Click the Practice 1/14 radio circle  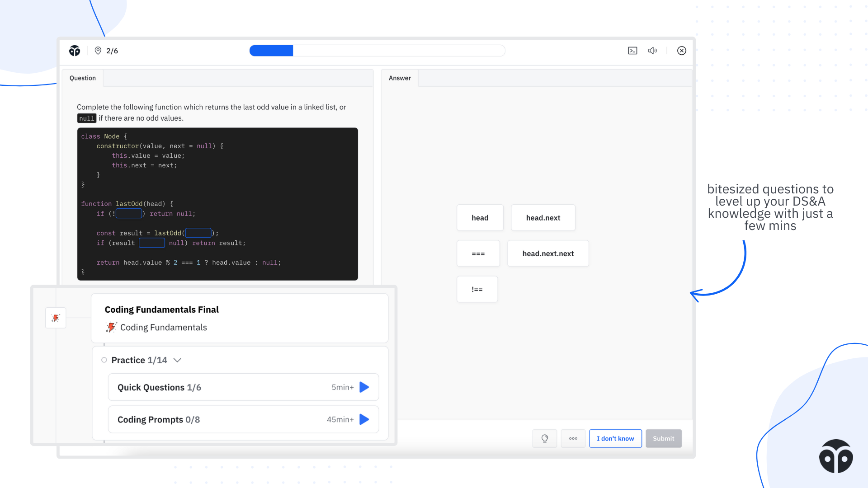pos(104,360)
